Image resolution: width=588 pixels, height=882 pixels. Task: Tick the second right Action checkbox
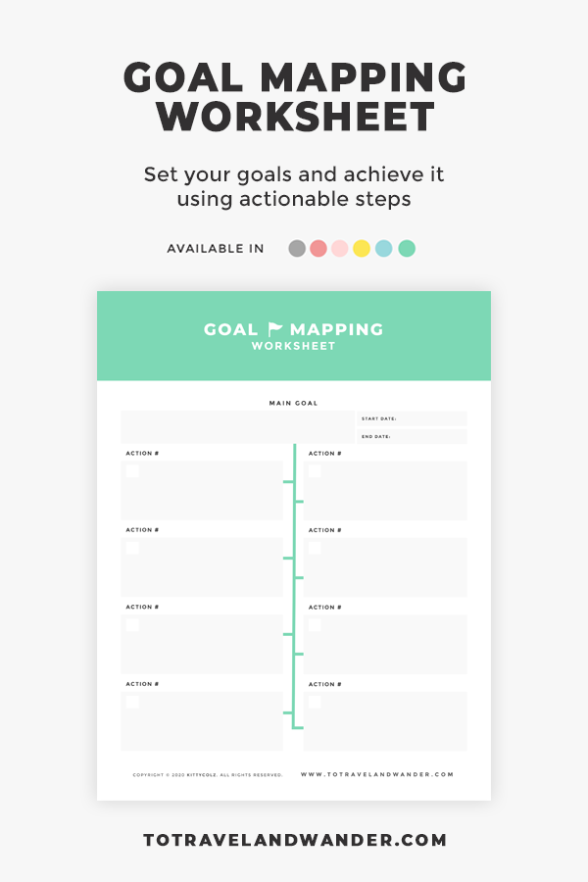pyautogui.click(x=315, y=548)
